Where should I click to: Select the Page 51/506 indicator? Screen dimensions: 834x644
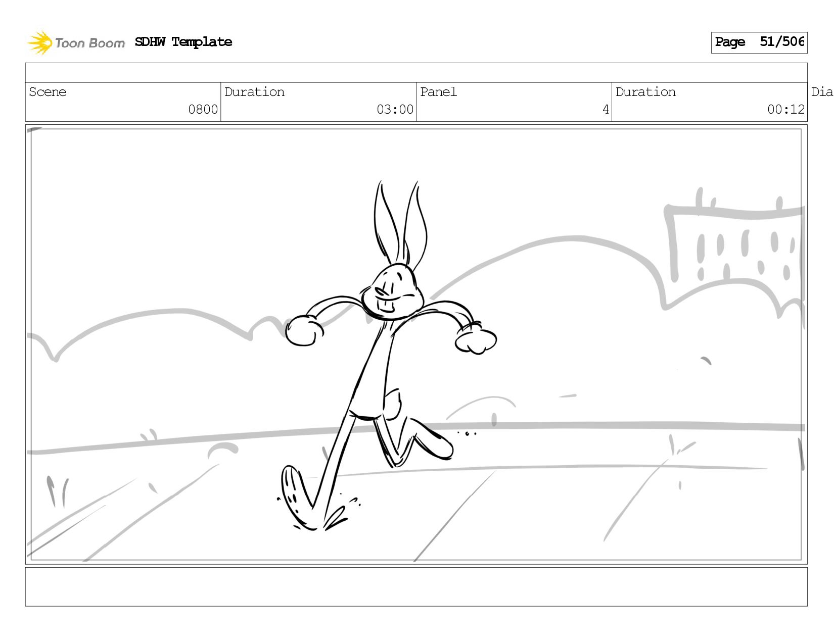pyautogui.click(x=759, y=42)
